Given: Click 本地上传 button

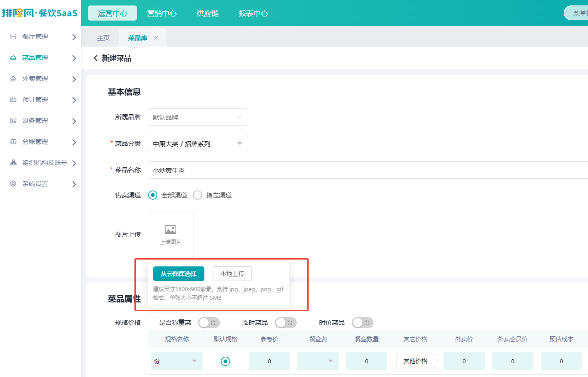Looking at the screenshot, I should [x=232, y=274].
